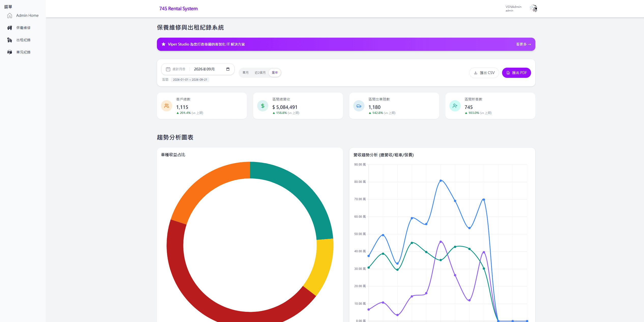Click the 745 Rental System title
The height and width of the screenshot is (322, 644).
(x=179, y=9)
